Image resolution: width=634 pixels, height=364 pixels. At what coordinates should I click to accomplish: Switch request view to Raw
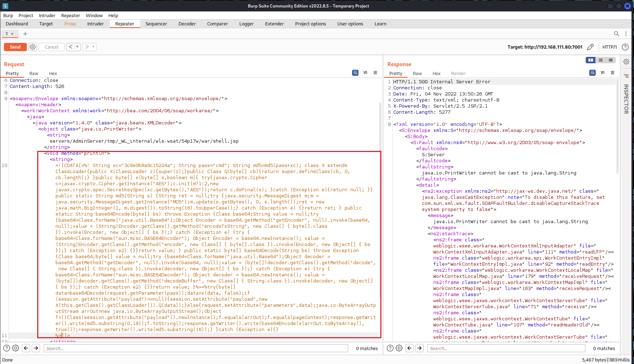pyautogui.click(x=34, y=73)
